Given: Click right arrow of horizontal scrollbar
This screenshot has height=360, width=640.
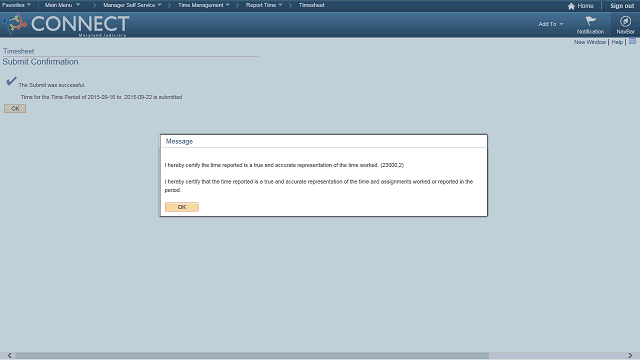Looking at the screenshot, I should click(x=630, y=356).
